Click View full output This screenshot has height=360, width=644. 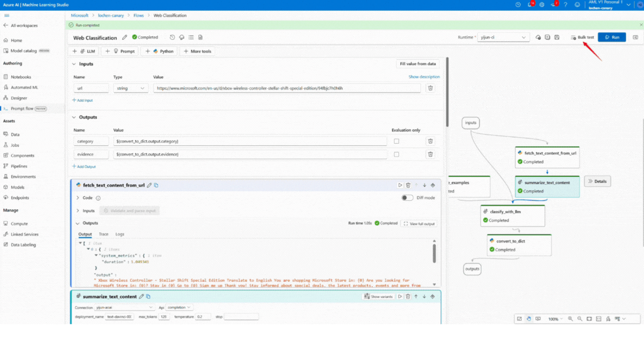click(419, 224)
